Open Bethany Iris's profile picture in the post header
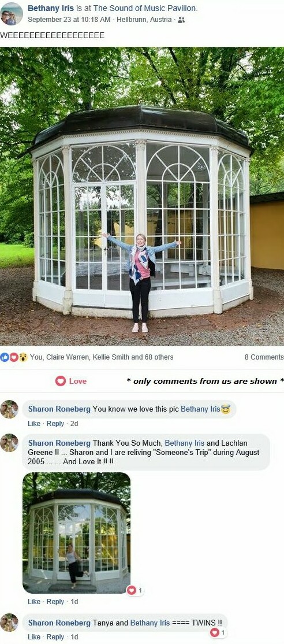Viewport: 284px width, 644px height. pos(12,13)
